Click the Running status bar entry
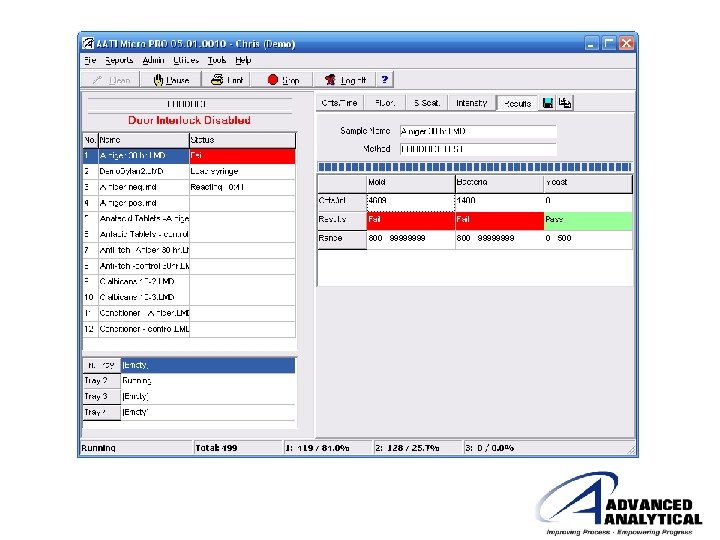This screenshot has width=720, height=540. [x=136, y=448]
